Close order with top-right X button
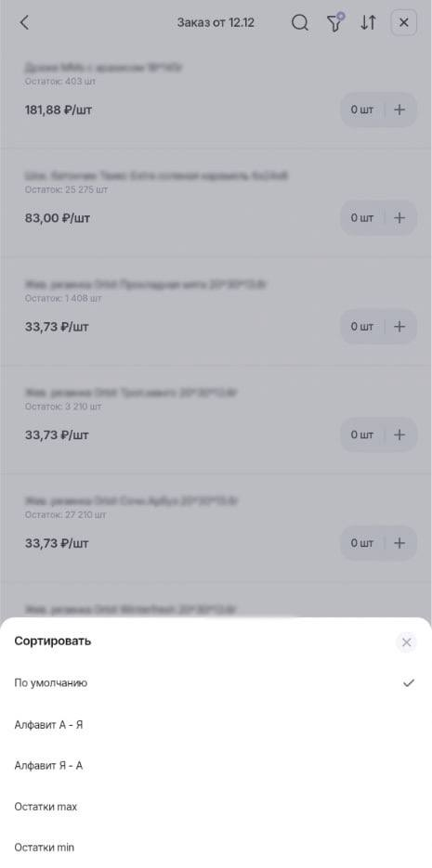The image size is (432, 868). pyautogui.click(x=404, y=22)
